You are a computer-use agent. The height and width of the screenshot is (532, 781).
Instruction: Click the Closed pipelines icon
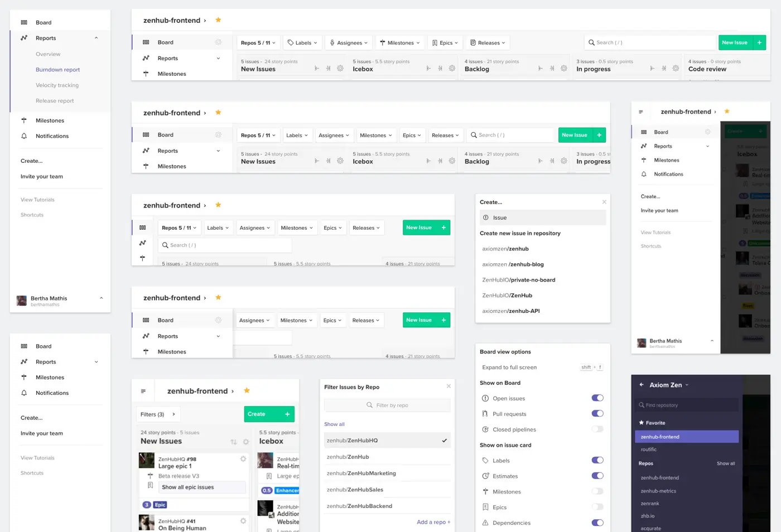(x=485, y=429)
